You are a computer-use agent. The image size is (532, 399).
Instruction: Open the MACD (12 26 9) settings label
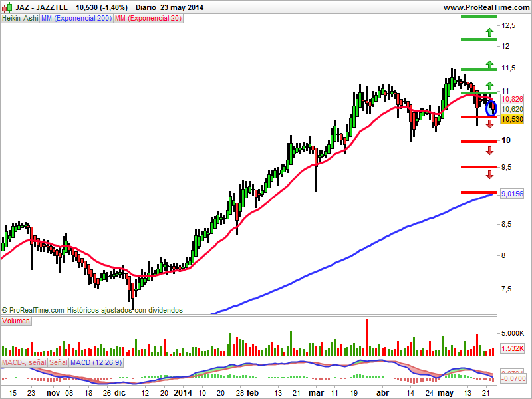(96, 362)
